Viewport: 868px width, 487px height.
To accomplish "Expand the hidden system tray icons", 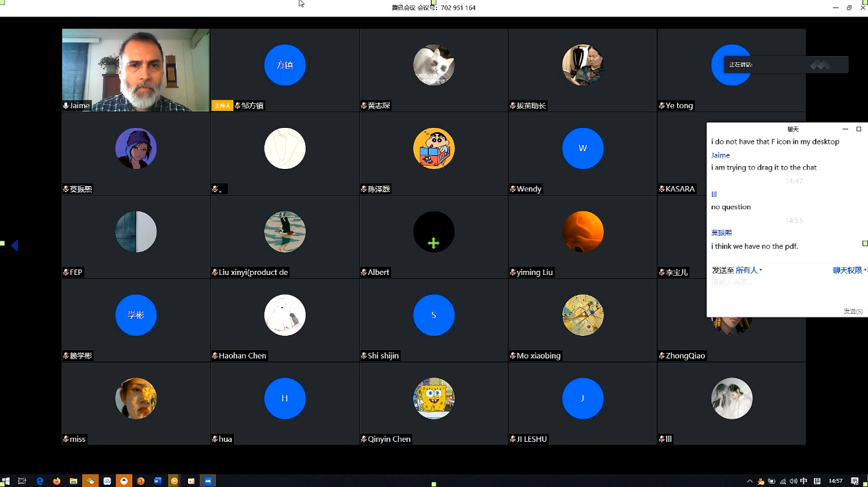I will tap(750, 481).
